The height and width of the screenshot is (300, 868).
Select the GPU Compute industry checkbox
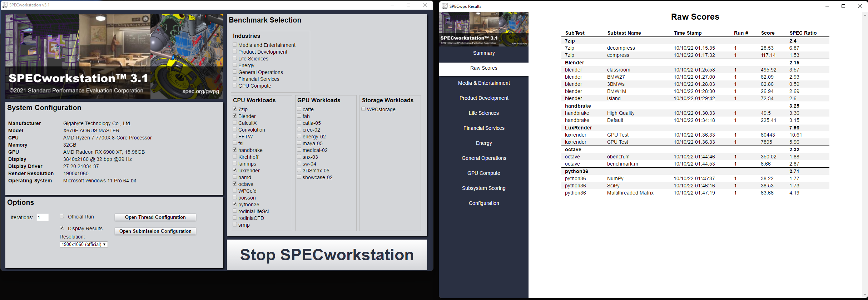tap(235, 85)
